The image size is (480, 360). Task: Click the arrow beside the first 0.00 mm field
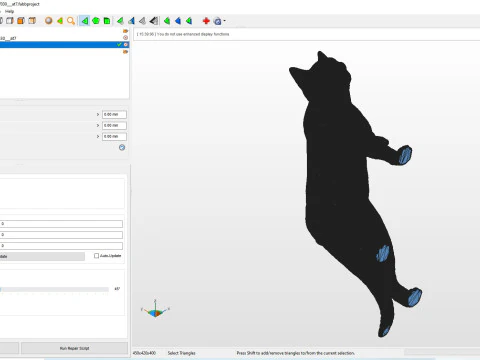(x=98, y=115)
